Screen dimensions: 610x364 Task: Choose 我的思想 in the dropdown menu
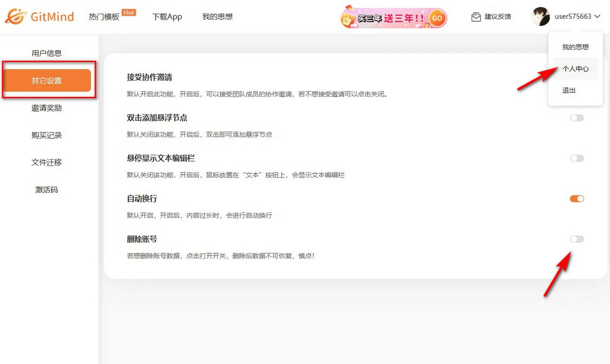click(575, 47)
